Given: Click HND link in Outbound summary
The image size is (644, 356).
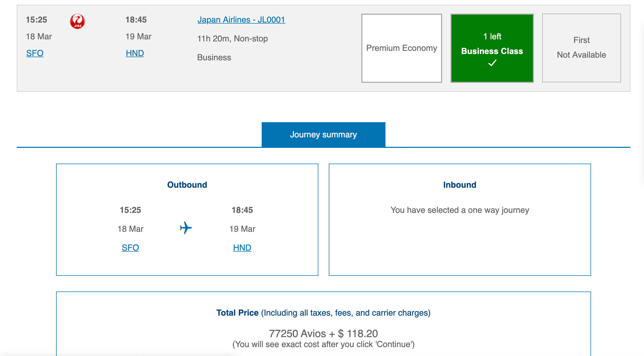Looking at the screenshot, I should (x=242, y=248).
